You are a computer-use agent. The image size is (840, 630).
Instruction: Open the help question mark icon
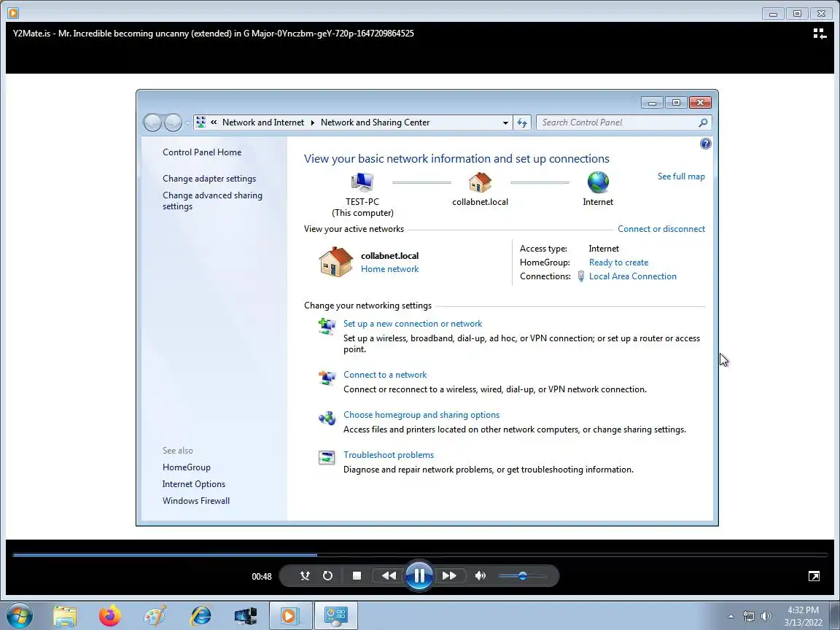click(x=706, y=144)
